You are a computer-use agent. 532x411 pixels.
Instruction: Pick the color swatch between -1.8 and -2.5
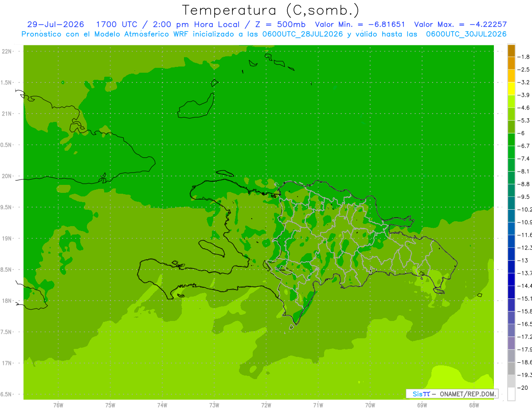511,63
